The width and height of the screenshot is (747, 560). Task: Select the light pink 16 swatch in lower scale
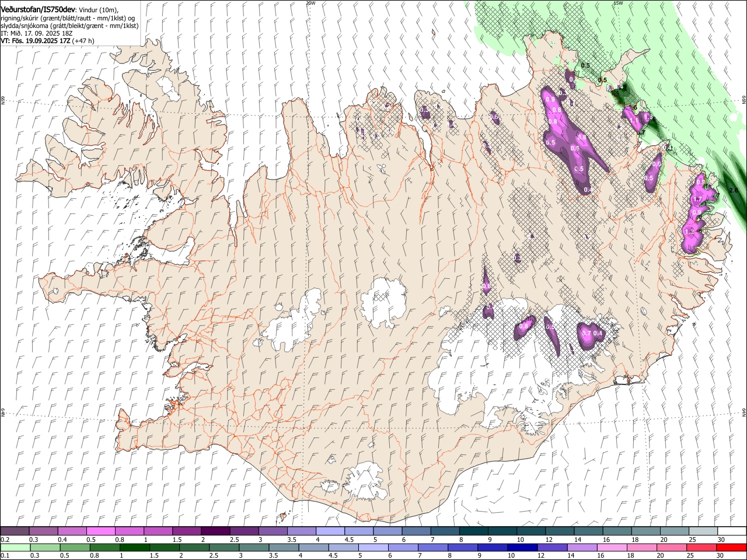[x=612, y=548]
